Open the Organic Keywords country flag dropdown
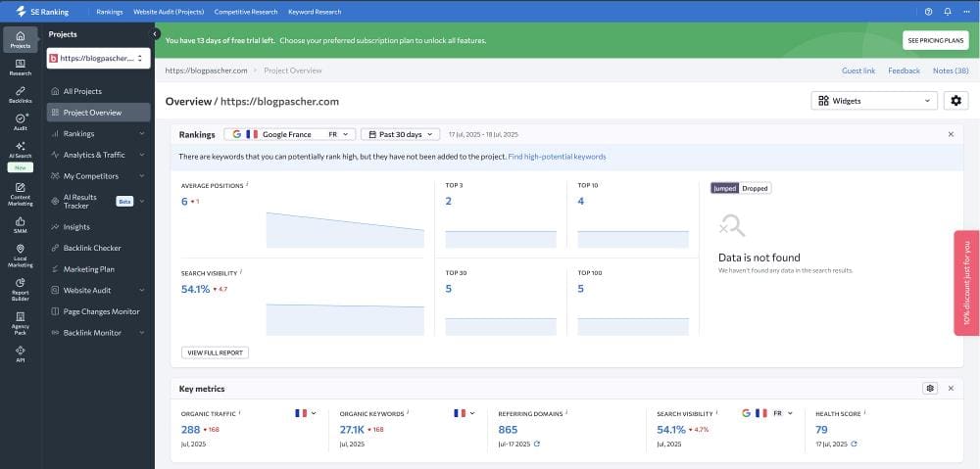 [465, 413]
